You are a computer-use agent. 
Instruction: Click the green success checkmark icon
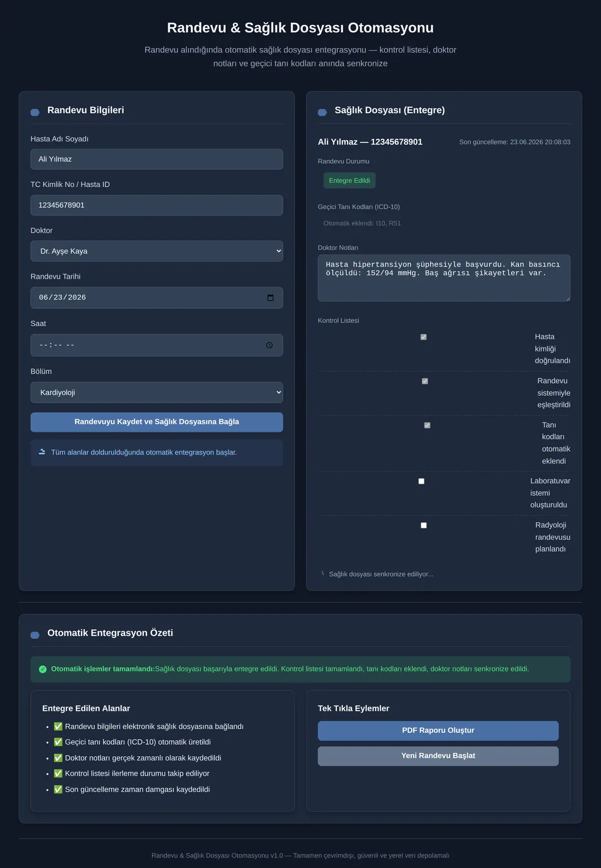[x=43, y=669]
